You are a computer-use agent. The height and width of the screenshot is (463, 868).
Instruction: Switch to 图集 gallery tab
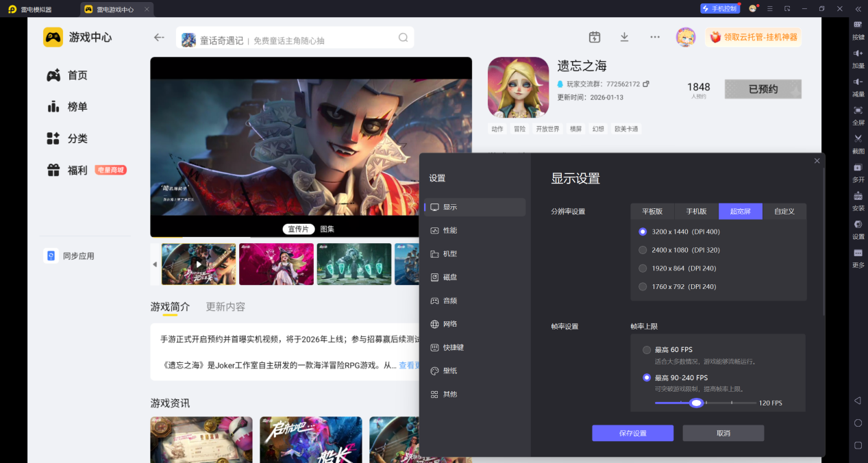pyautogui.click(x=327, y=229)
